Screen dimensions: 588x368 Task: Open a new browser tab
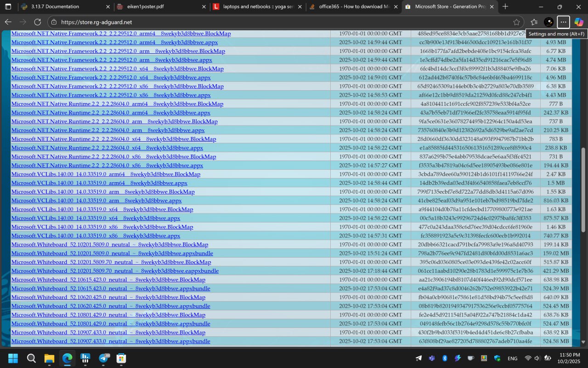505,6
